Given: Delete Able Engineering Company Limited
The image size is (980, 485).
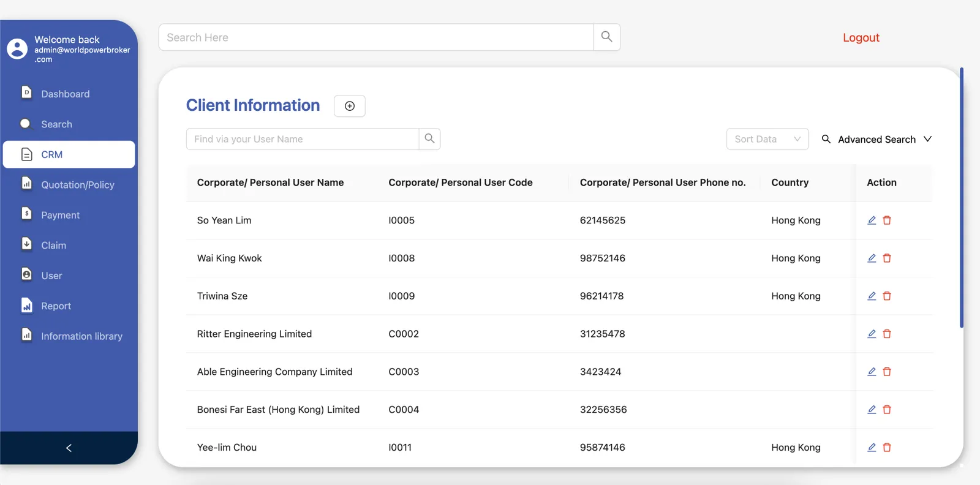Looking at the screenshot, I should (x=887, y=372).
